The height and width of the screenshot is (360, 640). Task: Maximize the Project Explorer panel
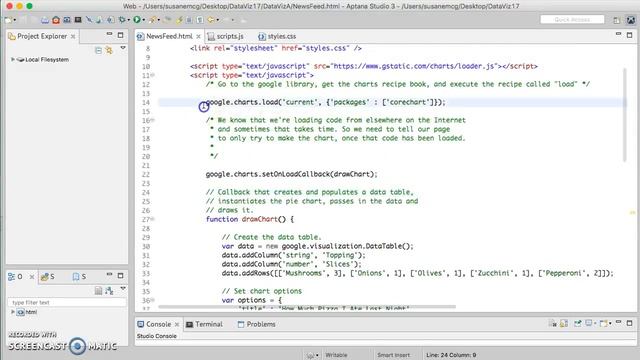[120, 35]
